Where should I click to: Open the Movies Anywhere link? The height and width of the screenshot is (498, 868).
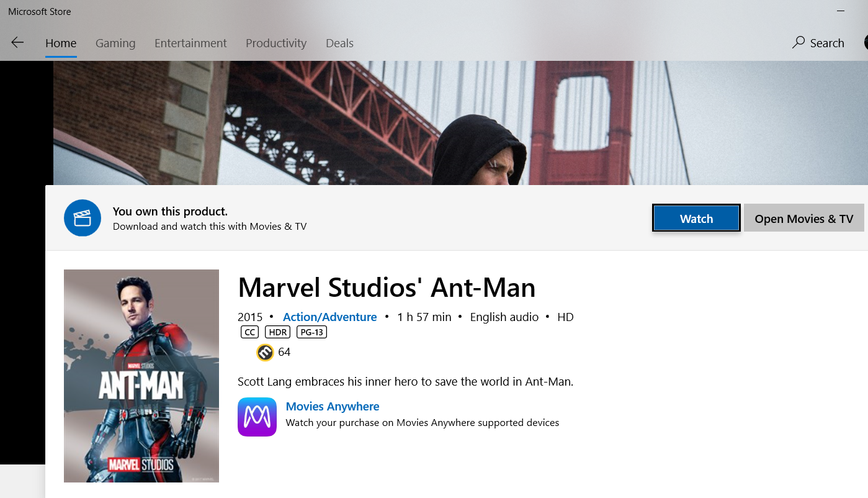333,407
